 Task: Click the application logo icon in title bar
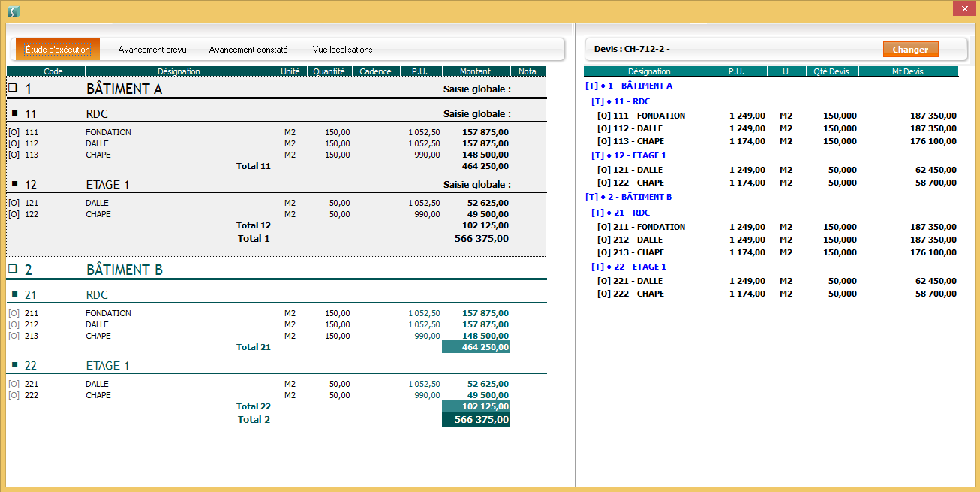(x=13, y=11)
